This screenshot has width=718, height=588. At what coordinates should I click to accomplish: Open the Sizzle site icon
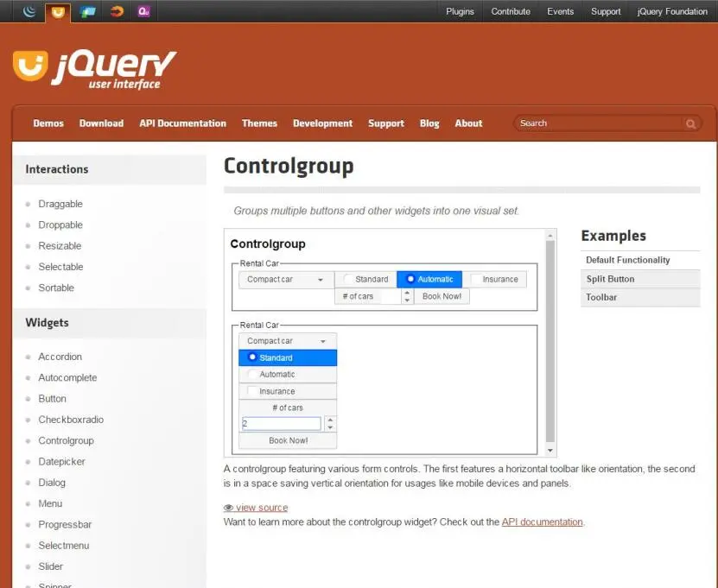(x=117, y=11)
